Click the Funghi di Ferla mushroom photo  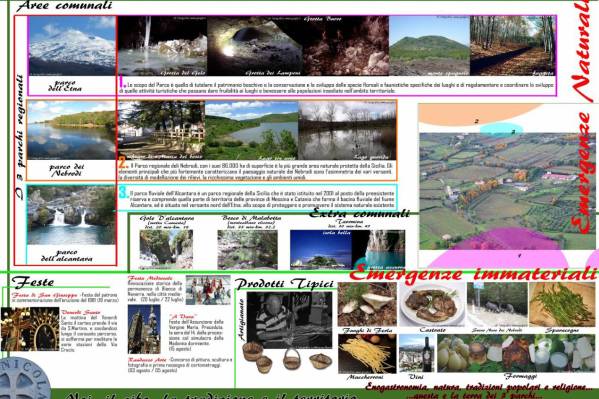click(x=367, y=304)
